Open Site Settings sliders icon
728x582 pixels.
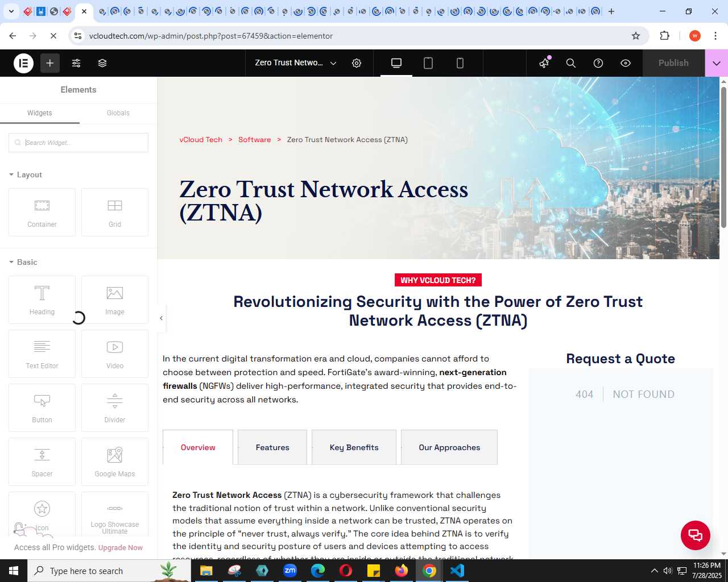point(76,63)
